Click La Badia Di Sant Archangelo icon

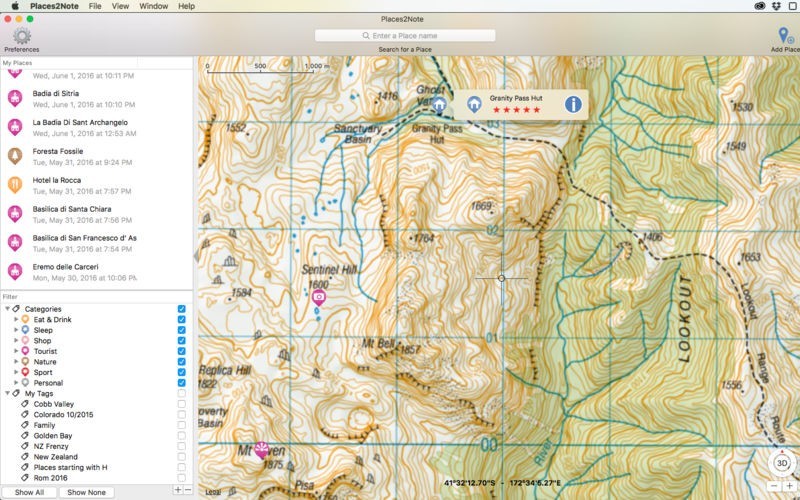click(15, 127)
